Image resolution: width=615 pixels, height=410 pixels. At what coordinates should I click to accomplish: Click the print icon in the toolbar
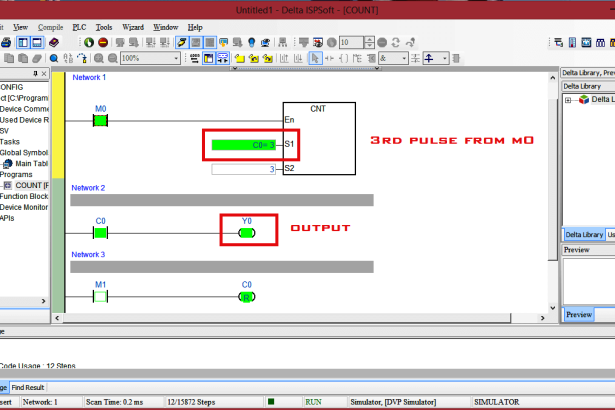pyautogui.click(x=5, y=42)
